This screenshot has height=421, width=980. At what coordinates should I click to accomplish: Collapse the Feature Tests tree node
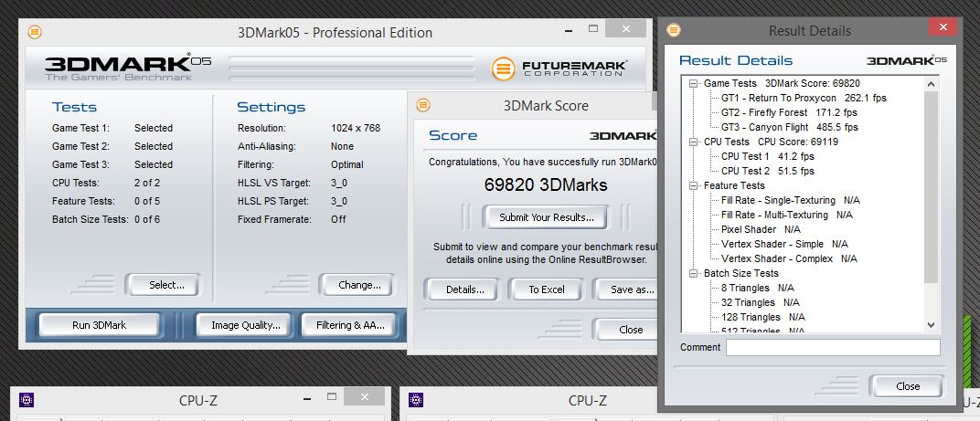point(693,185)
